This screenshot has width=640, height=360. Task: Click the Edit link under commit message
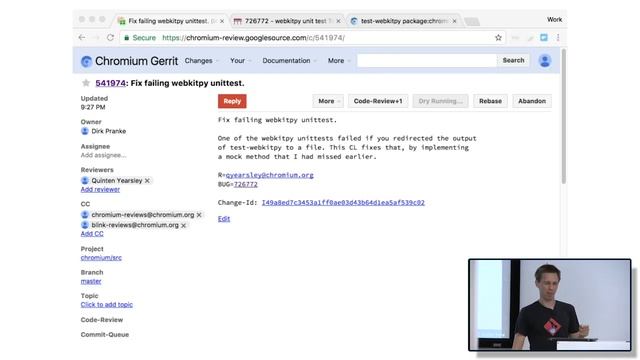coord(224,219)
